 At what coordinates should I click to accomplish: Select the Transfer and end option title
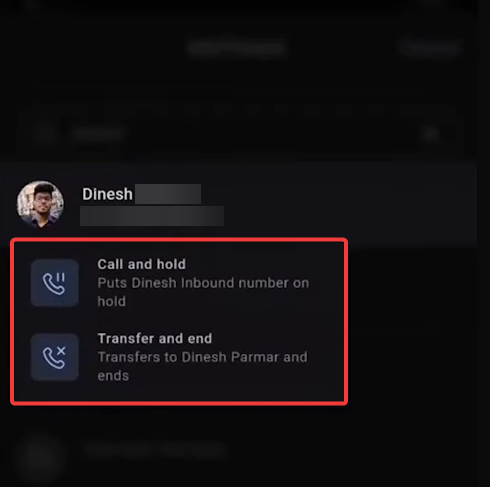click(x=155, y=339)
